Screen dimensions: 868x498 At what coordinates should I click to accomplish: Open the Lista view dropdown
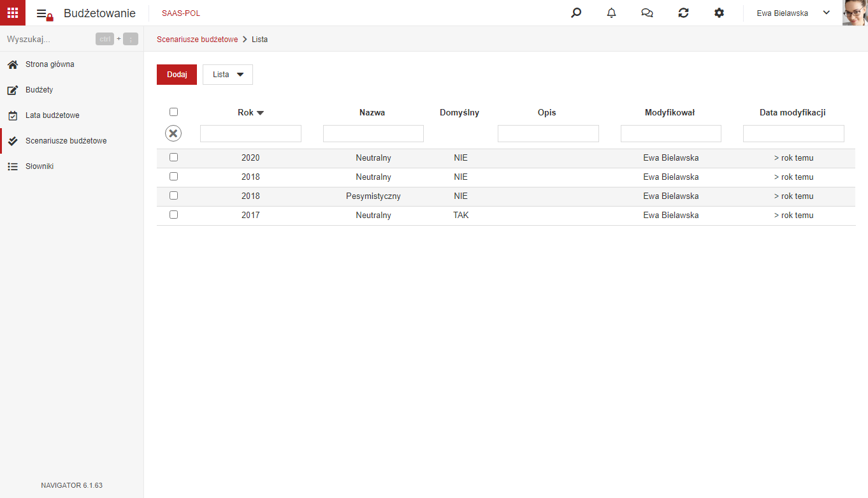pyautogui.click(x=228, y=75)
